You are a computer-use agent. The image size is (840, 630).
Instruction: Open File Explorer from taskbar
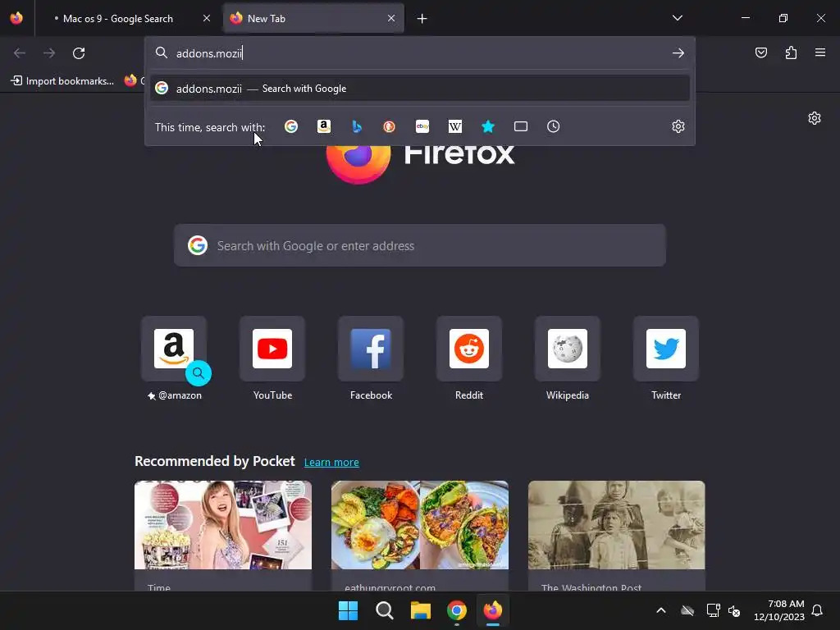coord(421,610)
